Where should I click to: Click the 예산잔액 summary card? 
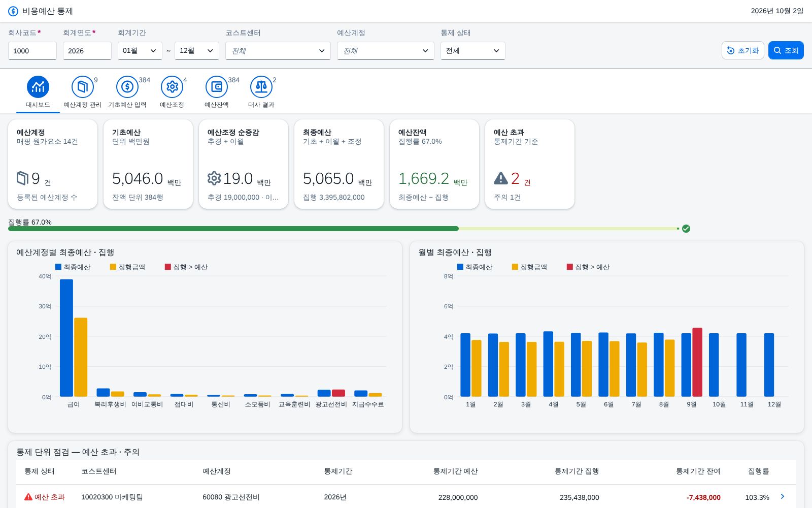pos(434,164)
